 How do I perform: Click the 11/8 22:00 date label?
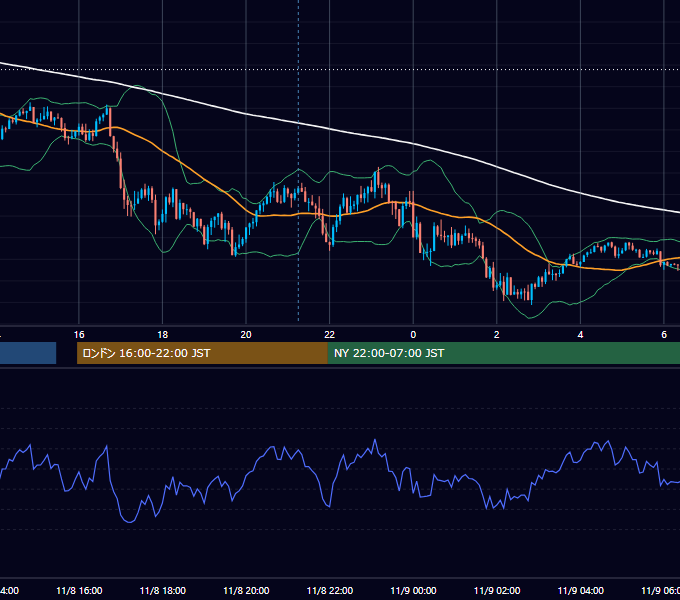[x=330, y=591]
